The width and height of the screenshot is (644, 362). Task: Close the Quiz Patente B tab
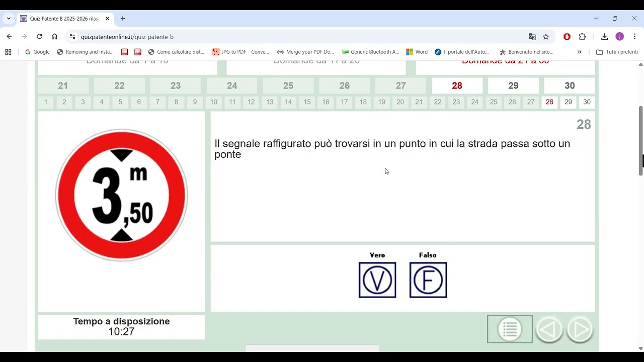[x=107, y=19]
